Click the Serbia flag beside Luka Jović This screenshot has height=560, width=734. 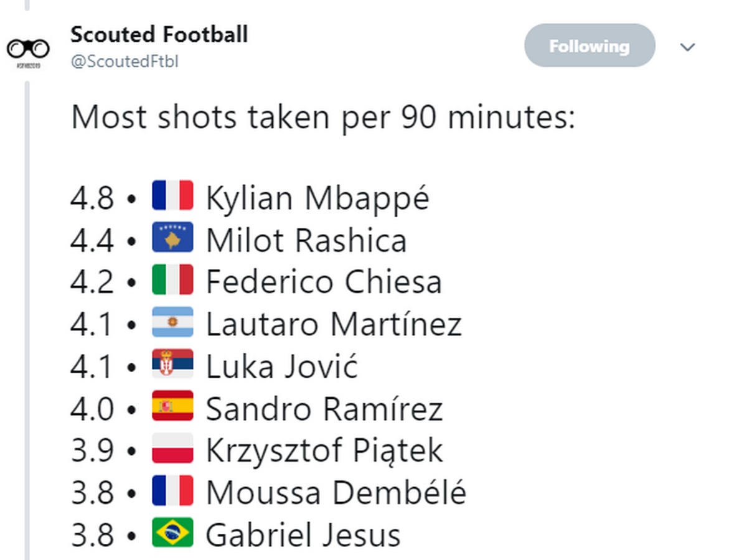[172, 365]
